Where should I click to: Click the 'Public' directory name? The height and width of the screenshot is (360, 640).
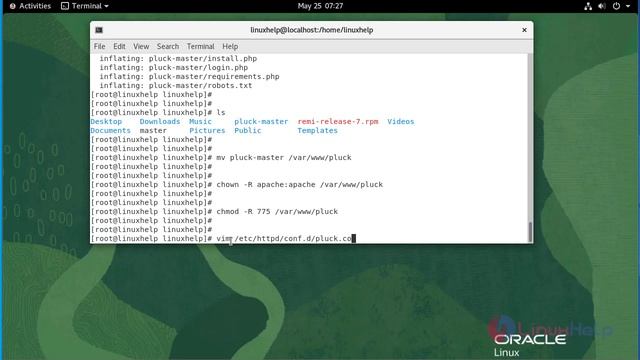(x=248, y=131)
